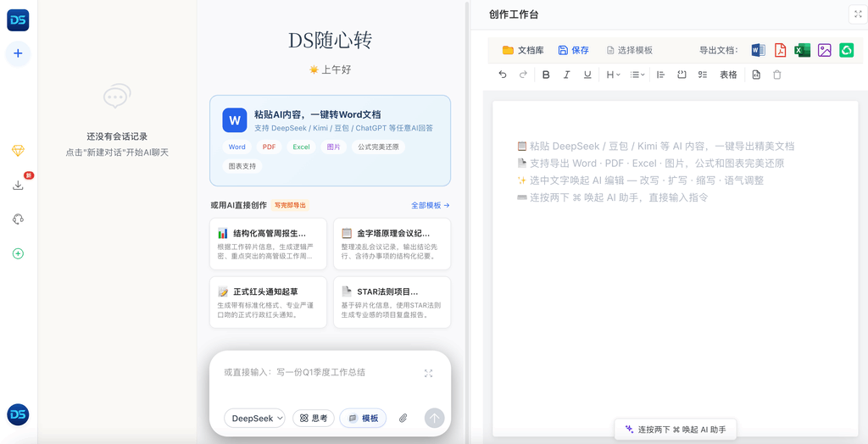868x444 pixels.
Task: Click the DS随心转 title
Action: (330, 41)
